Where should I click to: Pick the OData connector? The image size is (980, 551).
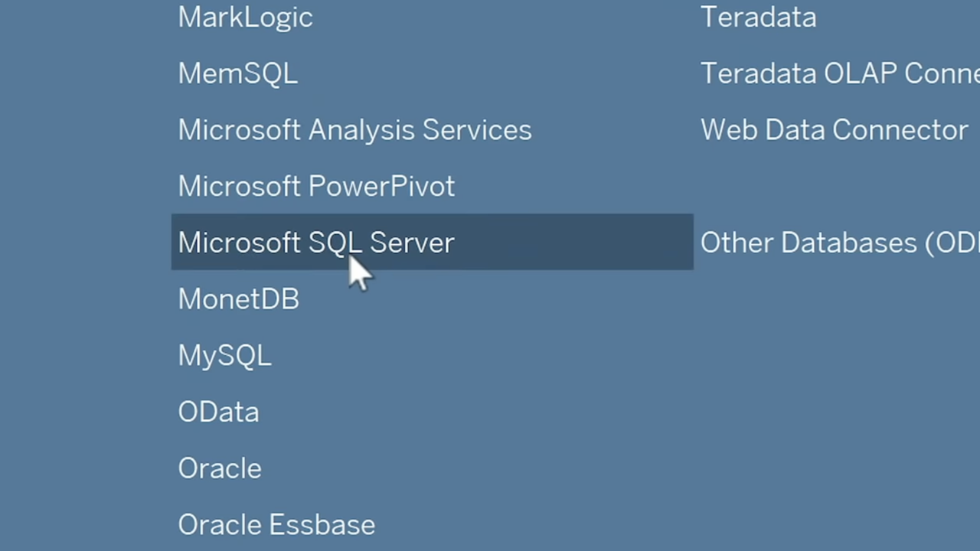(218, 412)
